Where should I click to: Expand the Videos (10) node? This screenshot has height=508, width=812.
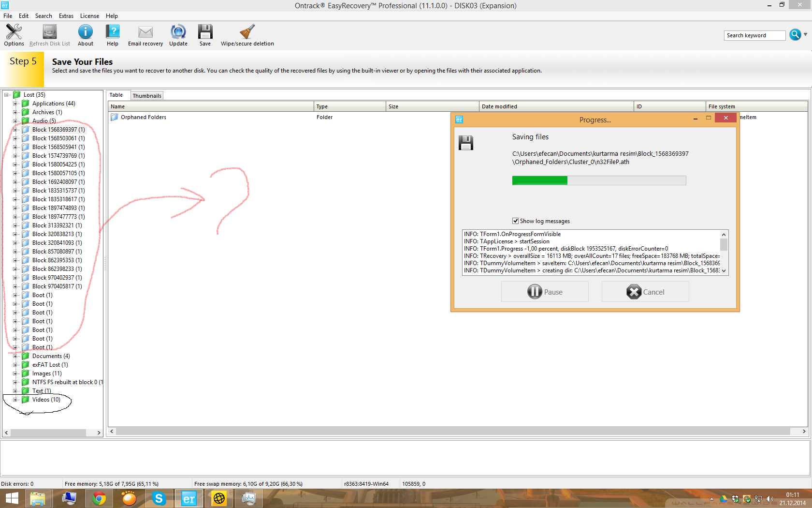tap(15, 400)
